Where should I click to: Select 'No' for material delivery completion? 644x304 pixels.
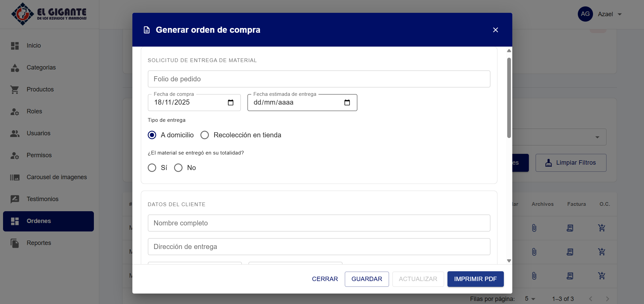(178, 168)
